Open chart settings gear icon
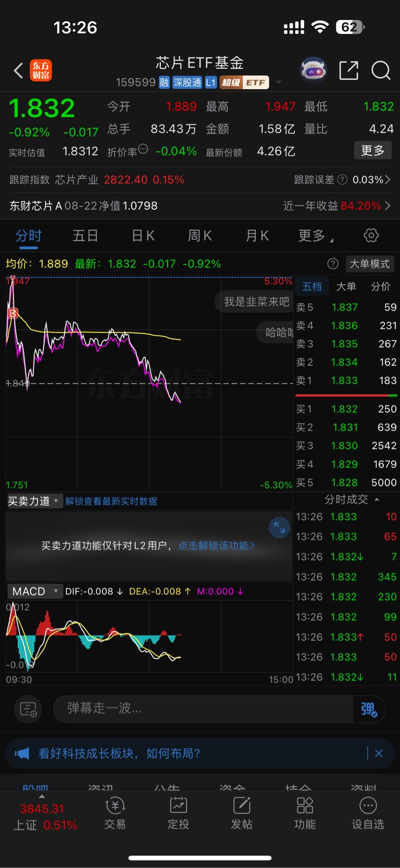This screenshot has width=400, height=868. pos(371,235)
